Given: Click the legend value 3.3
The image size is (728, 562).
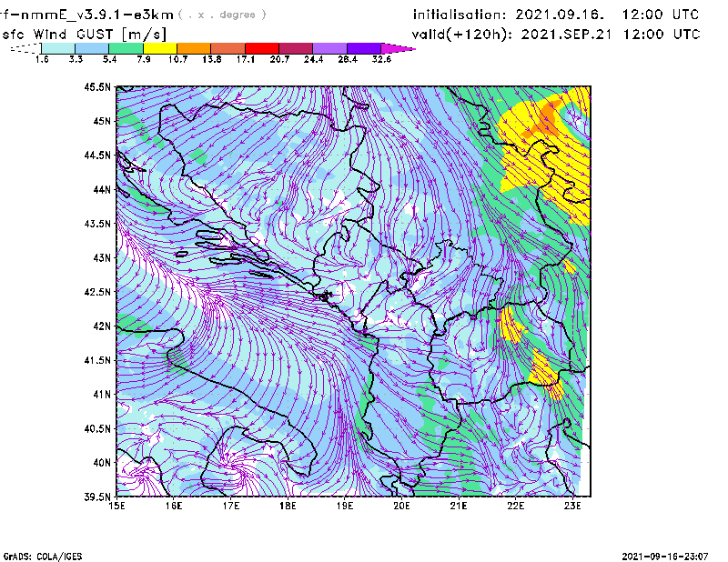Looking at the screenshot, I should (76, 59).
